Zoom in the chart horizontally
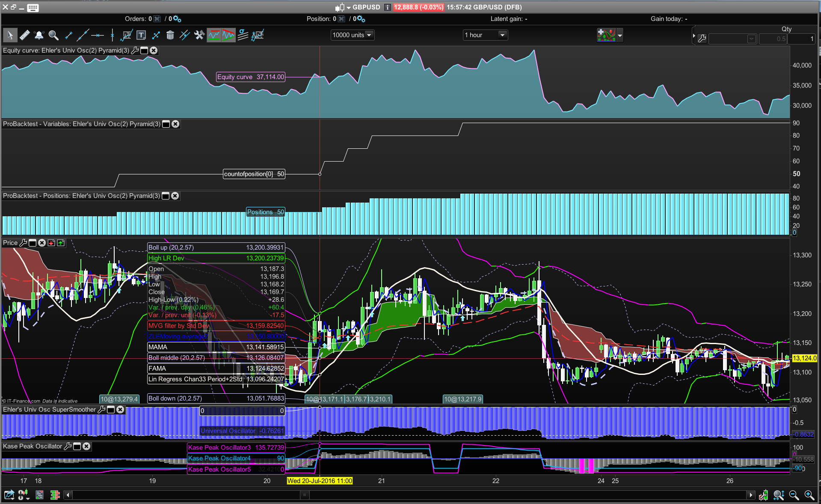821x504 pixels. [x=809, y=495]
